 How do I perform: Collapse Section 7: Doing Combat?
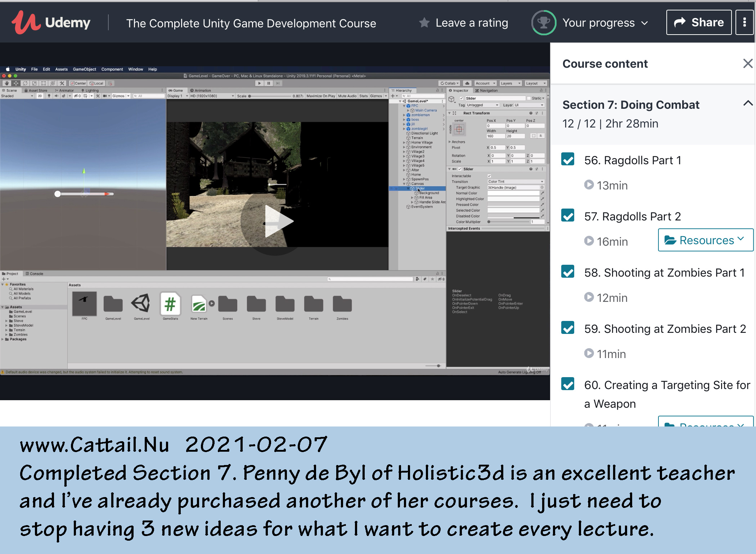point(748,104)
